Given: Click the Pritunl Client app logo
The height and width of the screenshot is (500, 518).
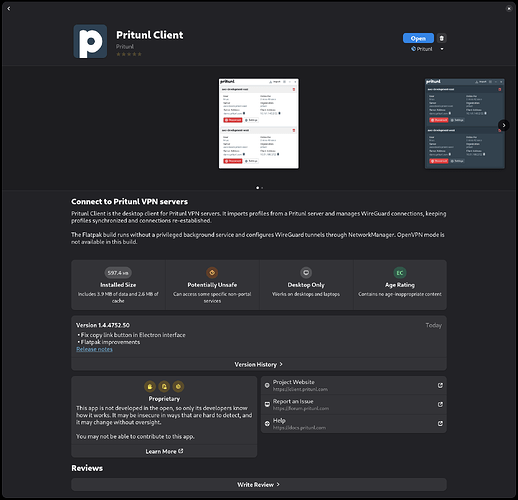Looking at the screenshot, I should point(90,41).
